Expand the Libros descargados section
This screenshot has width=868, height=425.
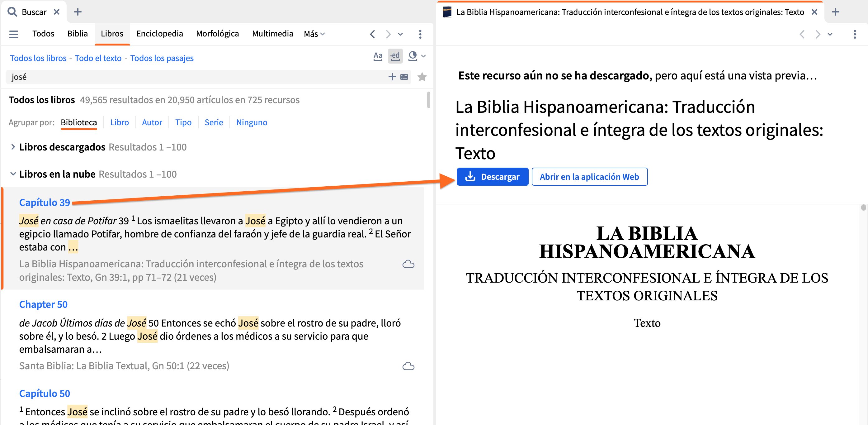(13, 147)
